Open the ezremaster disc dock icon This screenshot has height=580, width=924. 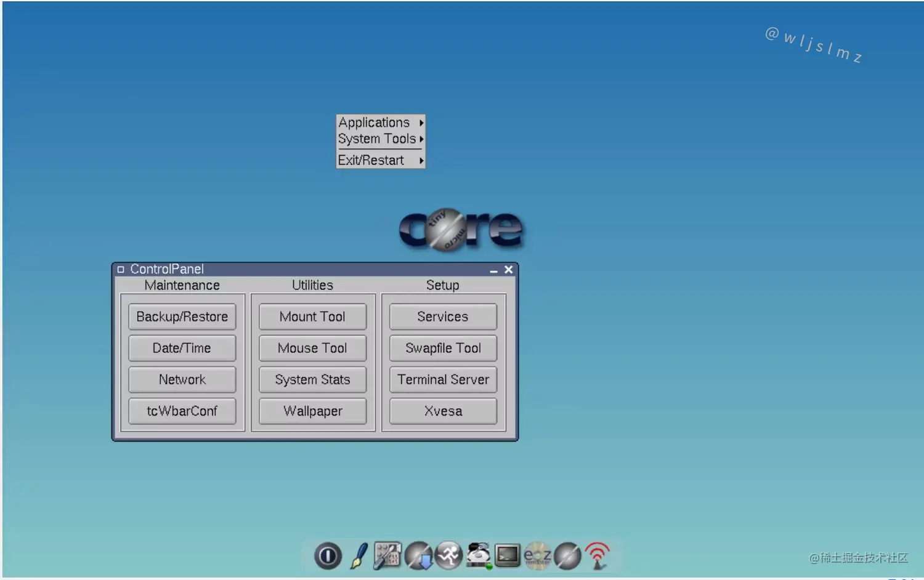(x=537, y=556)
